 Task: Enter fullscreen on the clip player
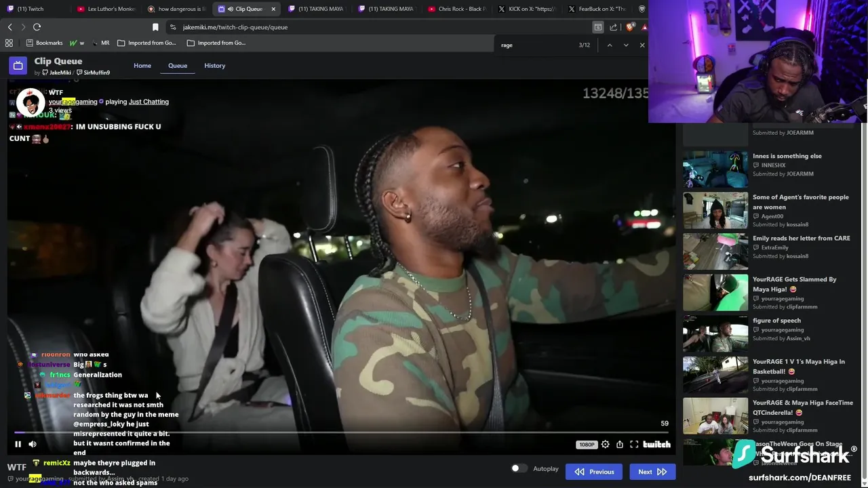coord(634,444)
